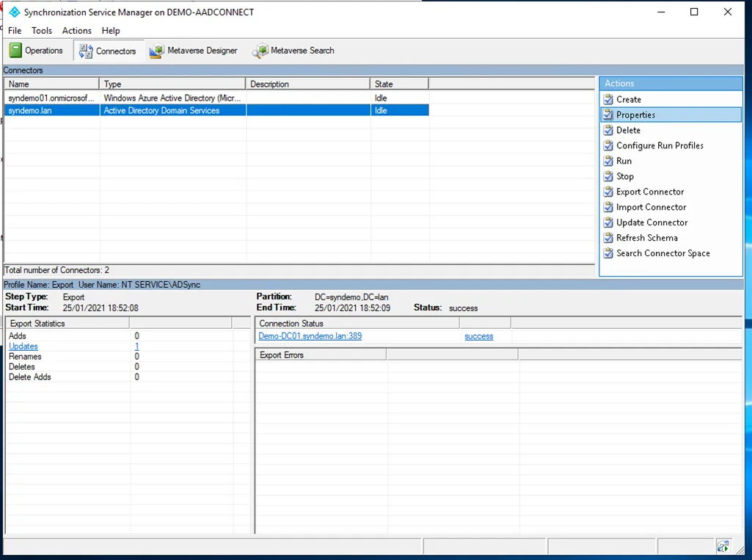Open the Operations toolbar view
The width and height of the screenshot is (752, 560).
click(x=36, y=51)
